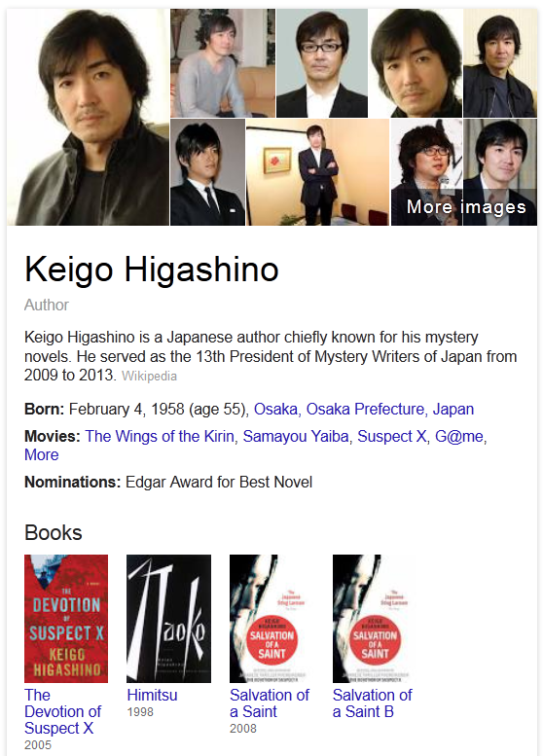Open the Samayou Yaiba movie link

pyautogui.click(x=296, y=436)
